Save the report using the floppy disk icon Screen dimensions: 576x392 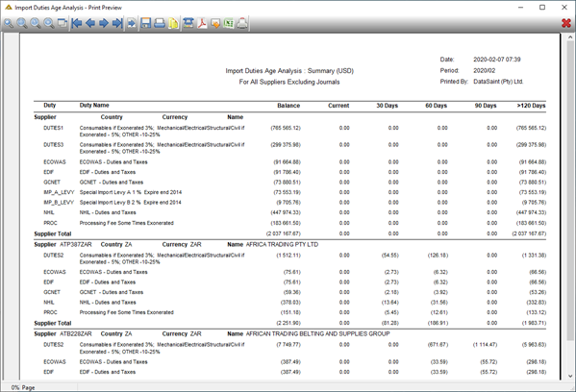pyautogui.click(x=146, y=23)
